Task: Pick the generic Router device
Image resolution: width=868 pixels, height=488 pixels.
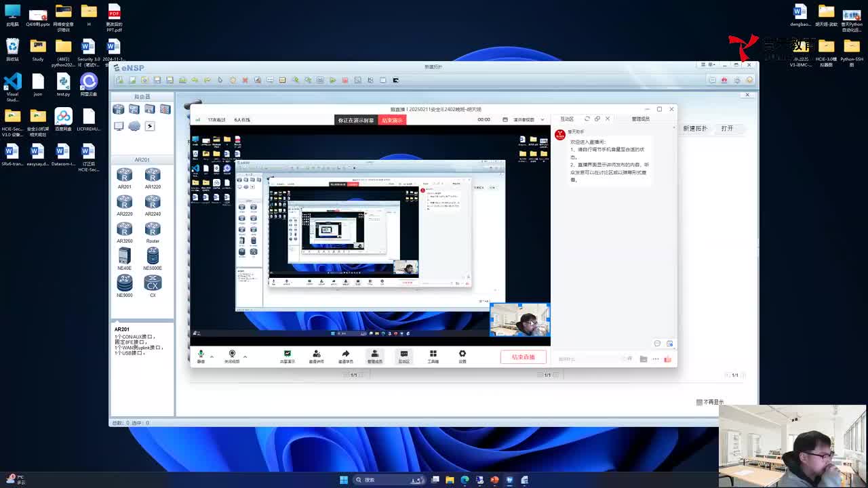Action: (153, 232)
